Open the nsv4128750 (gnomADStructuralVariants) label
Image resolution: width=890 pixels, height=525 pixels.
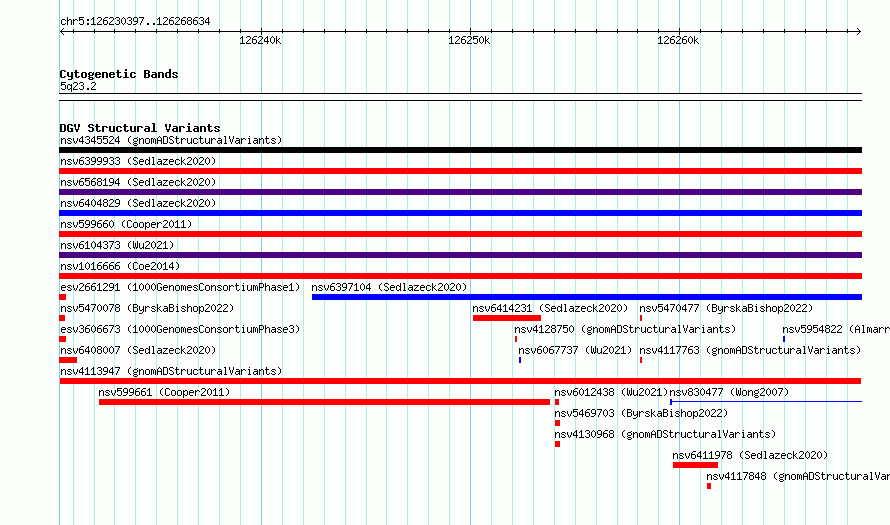click(625, 329)
